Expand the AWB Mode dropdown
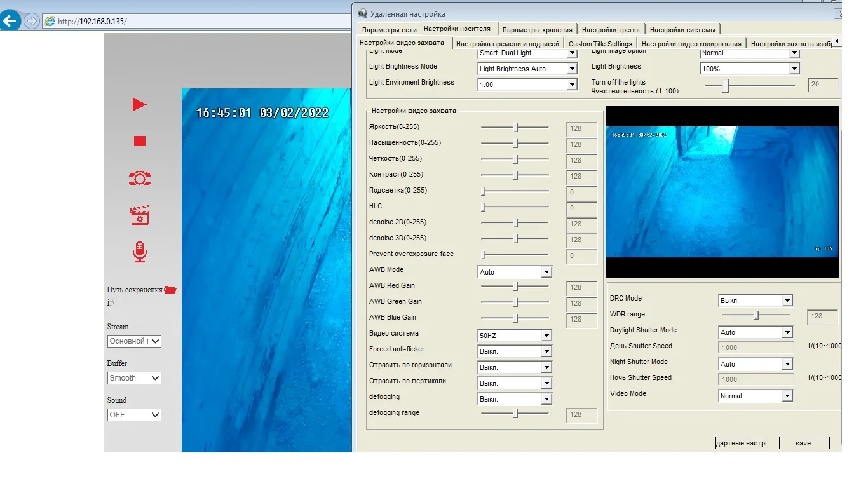868x488 pixels. coord(515,272)
